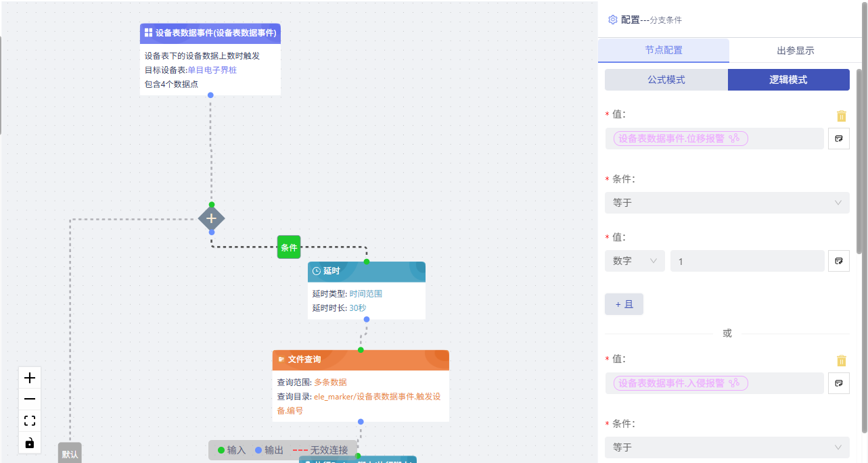Click output port dot under 延时 node

tap(367, 319)
